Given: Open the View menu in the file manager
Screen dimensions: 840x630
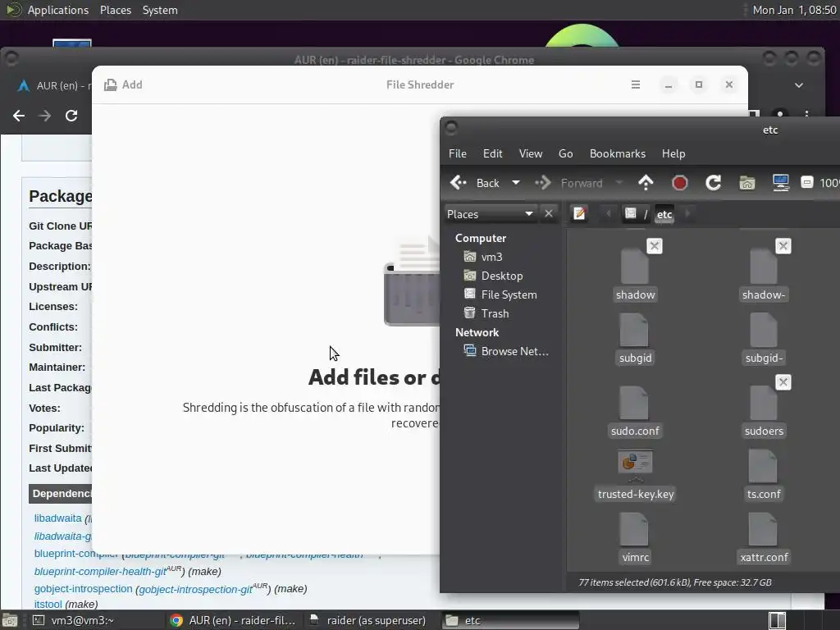Looking at the screenshot, I should (531, 153).
